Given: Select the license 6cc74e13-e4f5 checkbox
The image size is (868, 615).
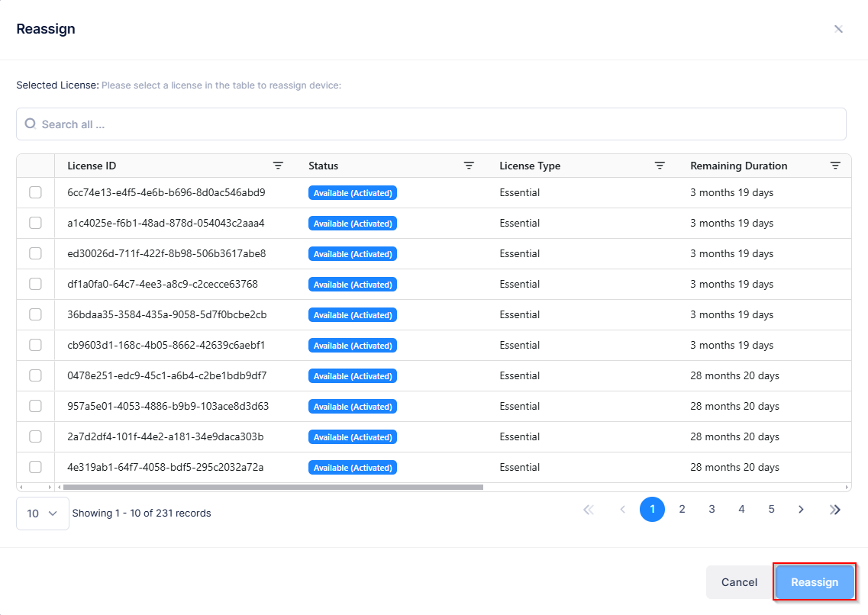Looking at the screenshot, I should (x=35, y=192).
